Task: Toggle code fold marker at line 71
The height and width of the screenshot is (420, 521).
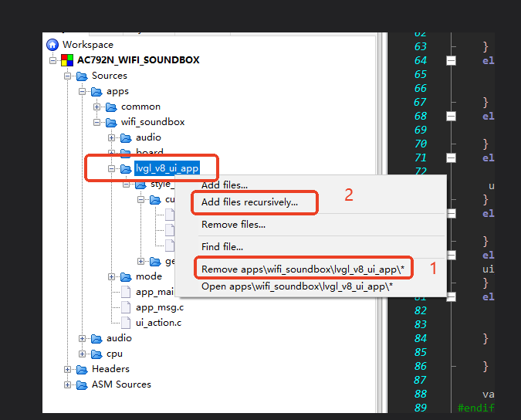Action: [451, 157]
